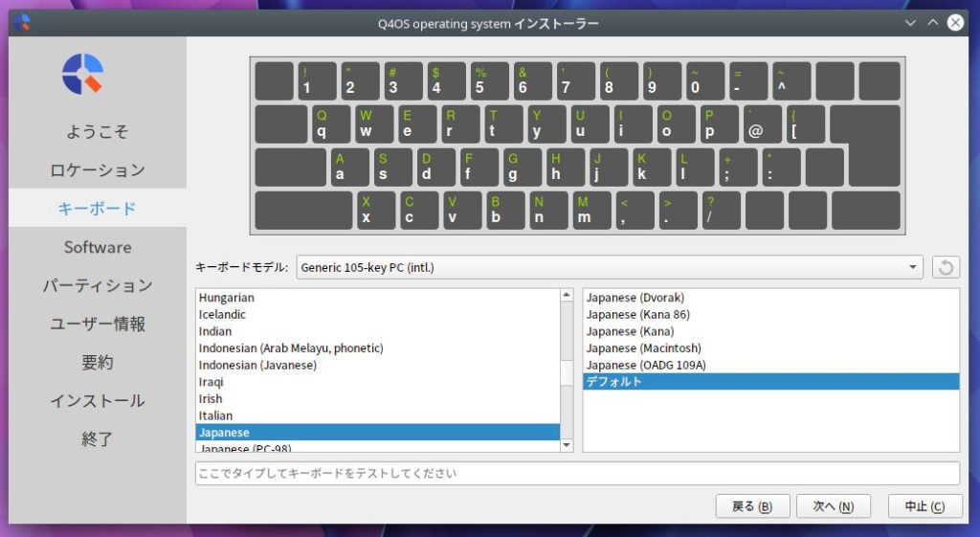Screen dimensions: 980x537
Task: Choose the Japanese (Dvorak) variant
Action: pos(770,298)
